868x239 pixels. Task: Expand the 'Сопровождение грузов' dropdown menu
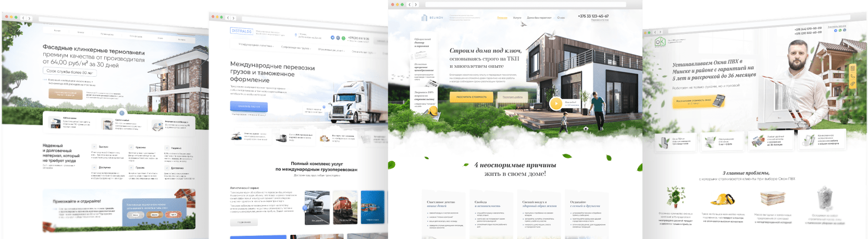[295, 47]
